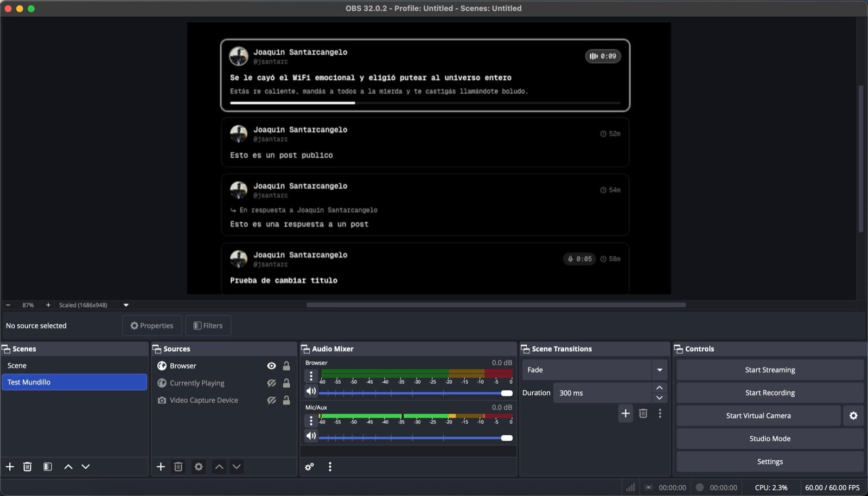Zoom in preview with plus button
This screenshot has height=496, width=868.
(48, 305)
